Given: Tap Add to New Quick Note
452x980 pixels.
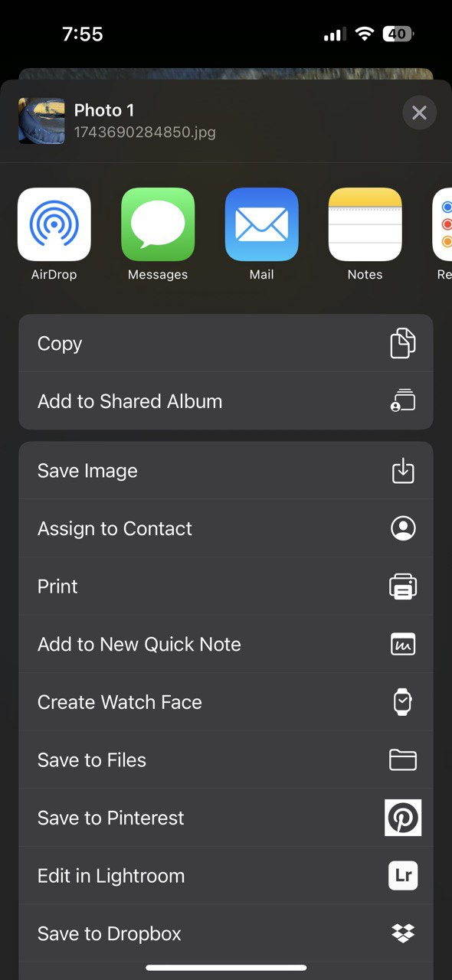Looking at the screenshot, I should point(226,644).
